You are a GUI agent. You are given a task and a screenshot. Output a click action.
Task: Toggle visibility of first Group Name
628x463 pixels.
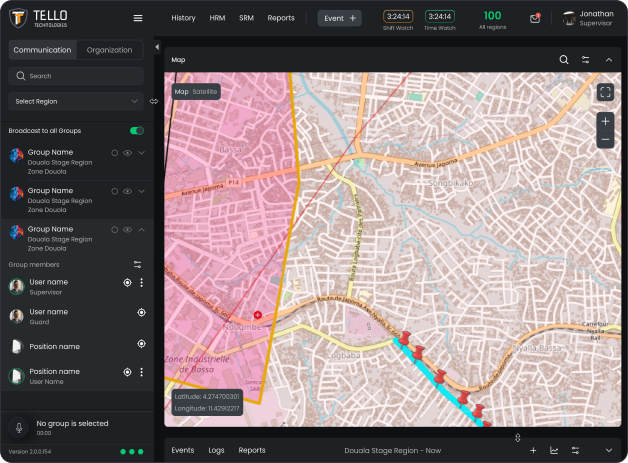(127, 153)
